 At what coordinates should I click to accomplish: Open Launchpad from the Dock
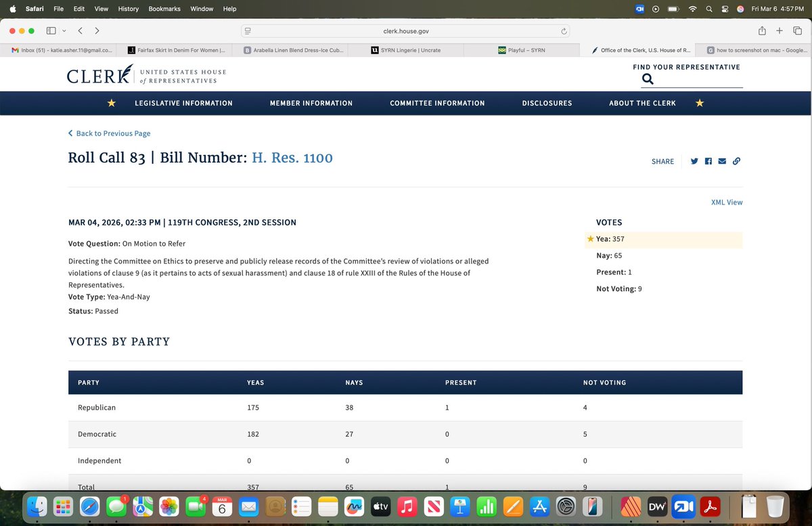64,506
